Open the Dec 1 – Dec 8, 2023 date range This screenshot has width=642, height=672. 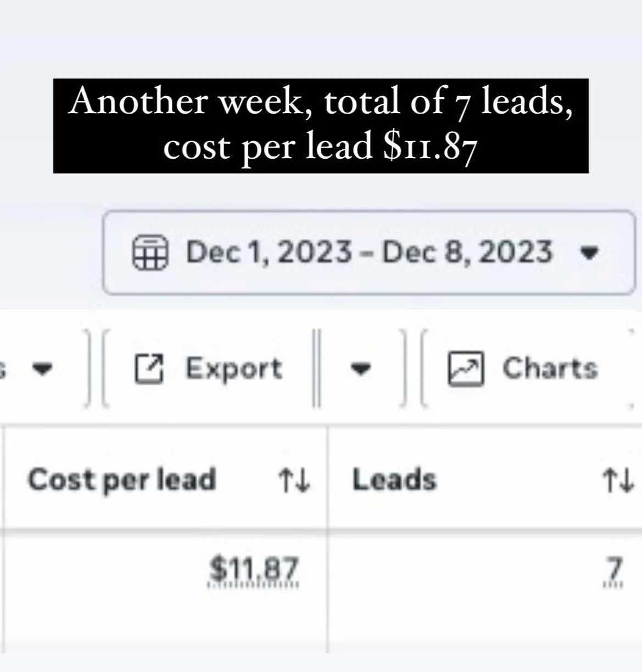(x=369, y=253)
